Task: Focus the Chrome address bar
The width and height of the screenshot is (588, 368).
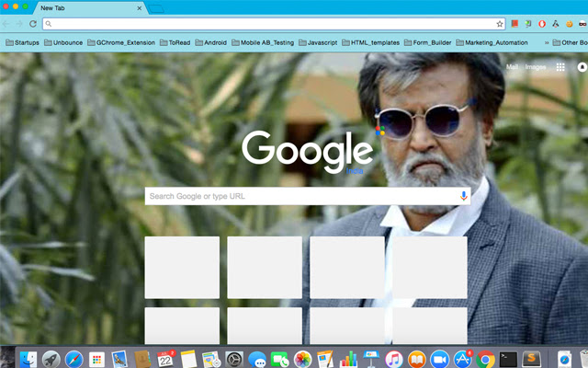Action: (x=274, y=24)
